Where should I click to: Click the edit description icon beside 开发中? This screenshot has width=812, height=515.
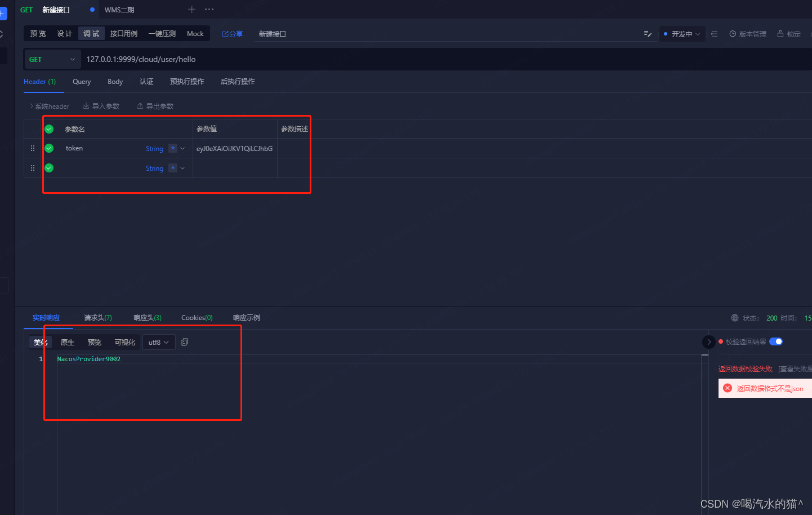(x=648, y=34)
